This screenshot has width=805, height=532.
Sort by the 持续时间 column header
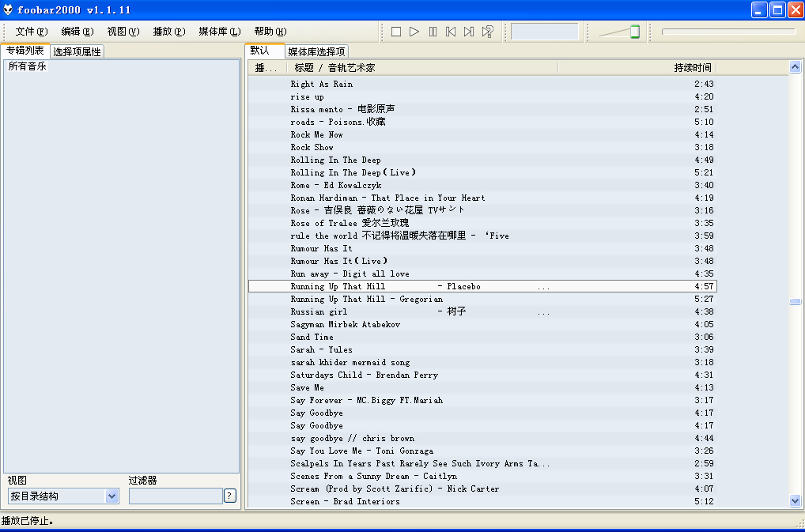pyautogui.click(x=637, y=68)
